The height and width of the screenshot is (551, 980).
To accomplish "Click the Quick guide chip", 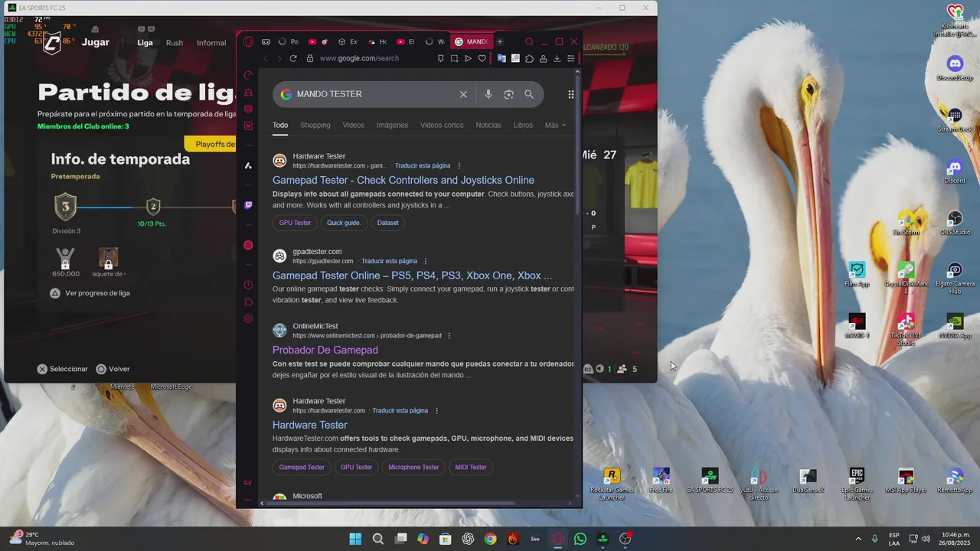I will tap(343, 223).
